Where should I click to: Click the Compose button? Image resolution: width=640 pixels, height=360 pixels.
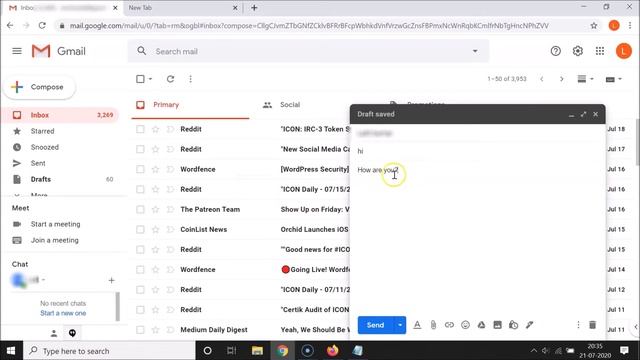[x=39, y=87]
